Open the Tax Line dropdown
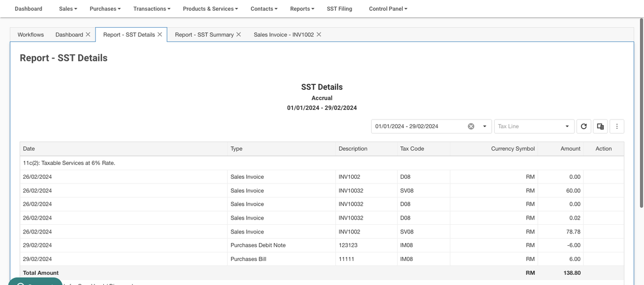 pyautogui.click(x=534, y=126)
